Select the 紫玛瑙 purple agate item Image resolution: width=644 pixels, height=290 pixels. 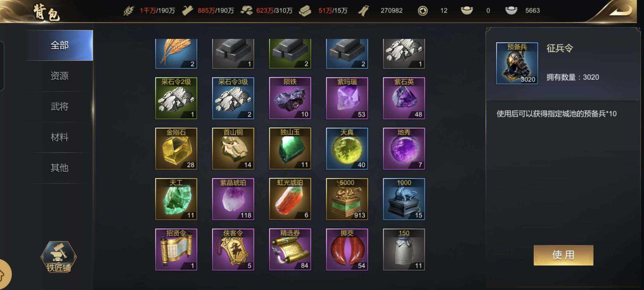pos(347,98)
